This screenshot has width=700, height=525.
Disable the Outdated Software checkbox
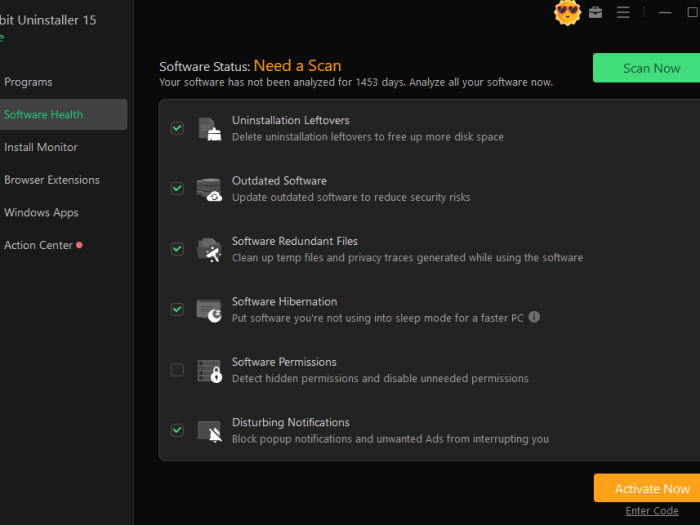(177, 188)
